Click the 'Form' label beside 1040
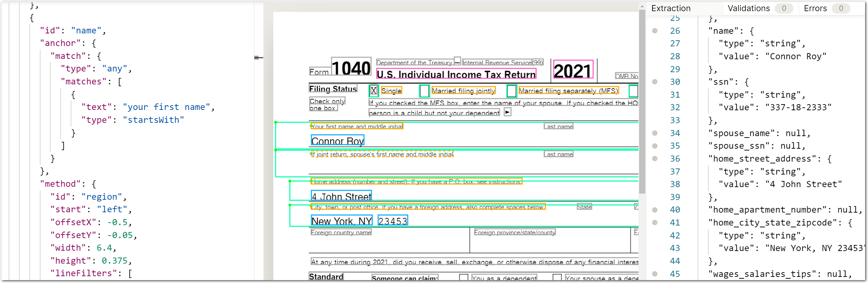The image size is (868, 283). (x=319, y=71)
